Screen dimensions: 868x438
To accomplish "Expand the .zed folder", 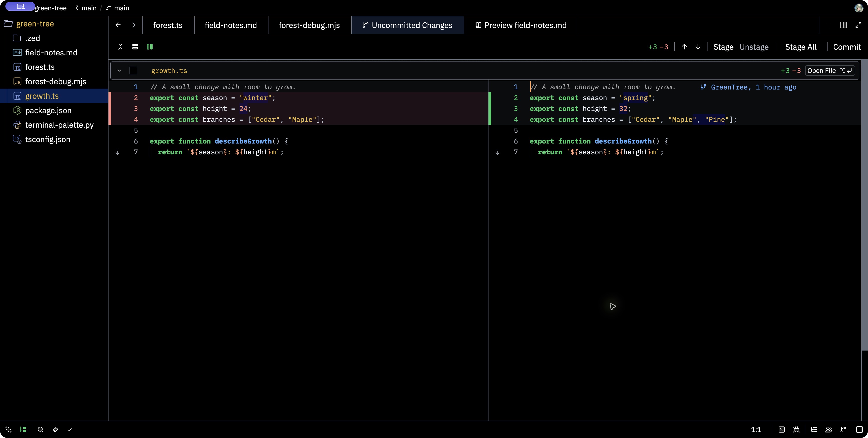I will 54,38.
